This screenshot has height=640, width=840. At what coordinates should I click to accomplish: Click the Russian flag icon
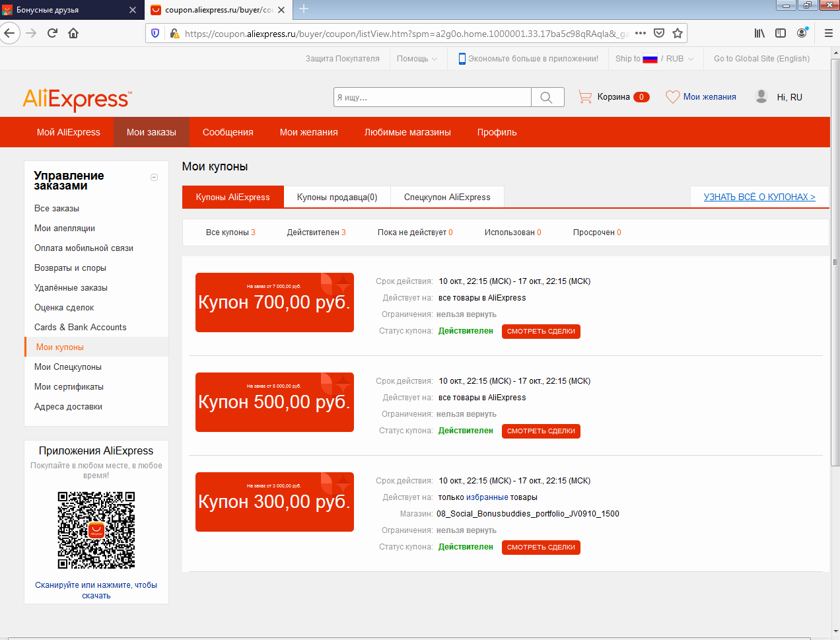coord(650,59)
